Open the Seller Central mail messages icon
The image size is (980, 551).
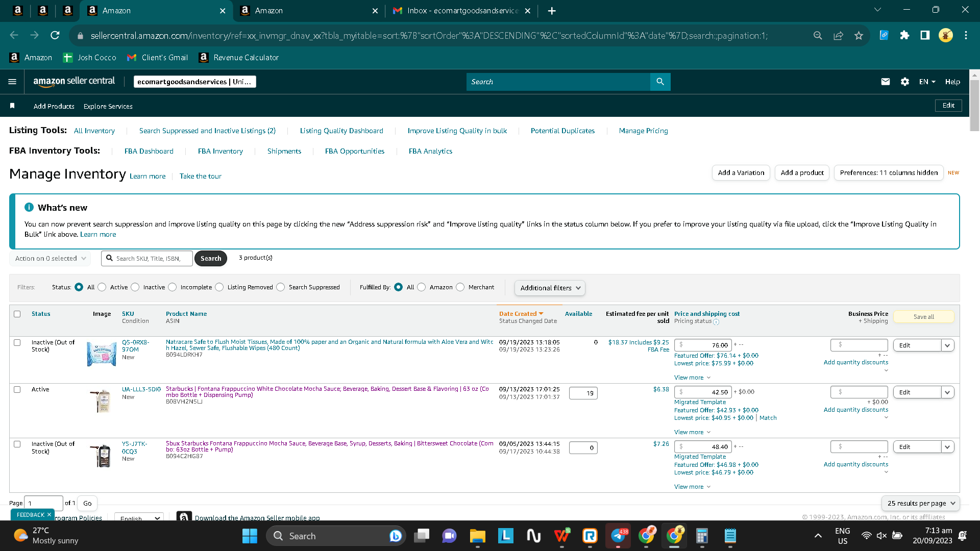(x=886, y=82)
